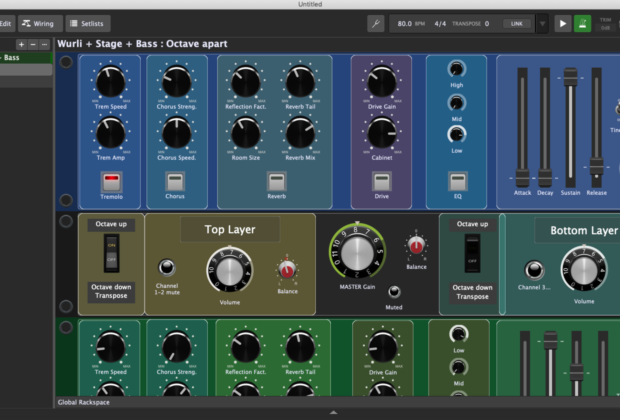This screenshot has height=420, width=620.
Task: Click the Cabinet knob
Action: (x=382, y=132)
